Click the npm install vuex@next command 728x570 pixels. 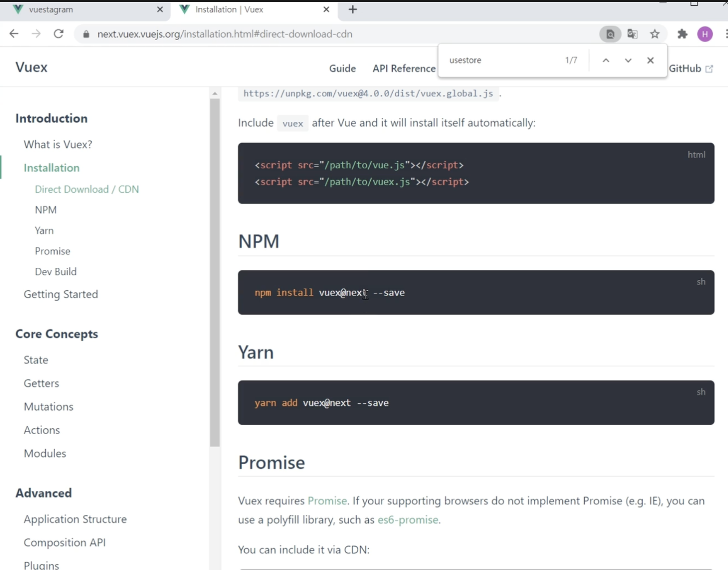click(x=330, y=293)
